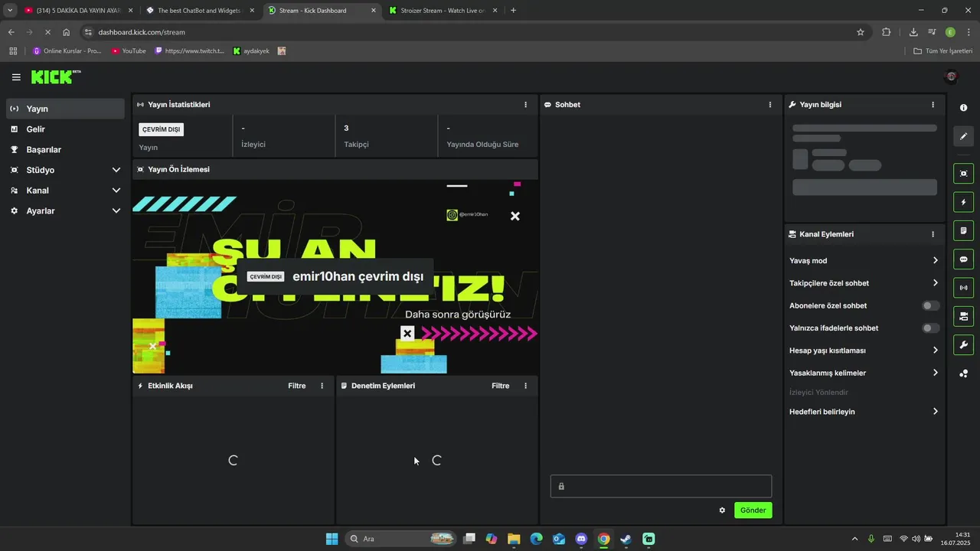Toggle the stream preview panel icon
The width and height of the screenshot is (980, 551).
coord(963,174)
